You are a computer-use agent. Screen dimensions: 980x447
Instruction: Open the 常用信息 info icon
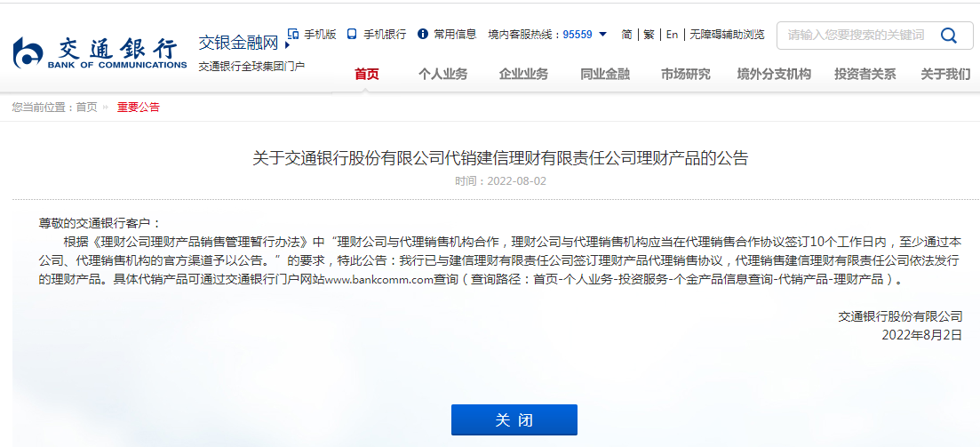(423, 34)
